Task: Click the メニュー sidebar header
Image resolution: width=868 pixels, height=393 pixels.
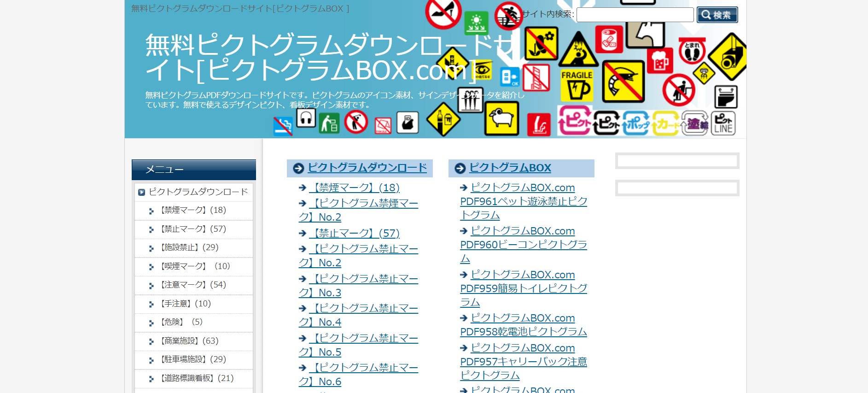Action: [194, 170]
